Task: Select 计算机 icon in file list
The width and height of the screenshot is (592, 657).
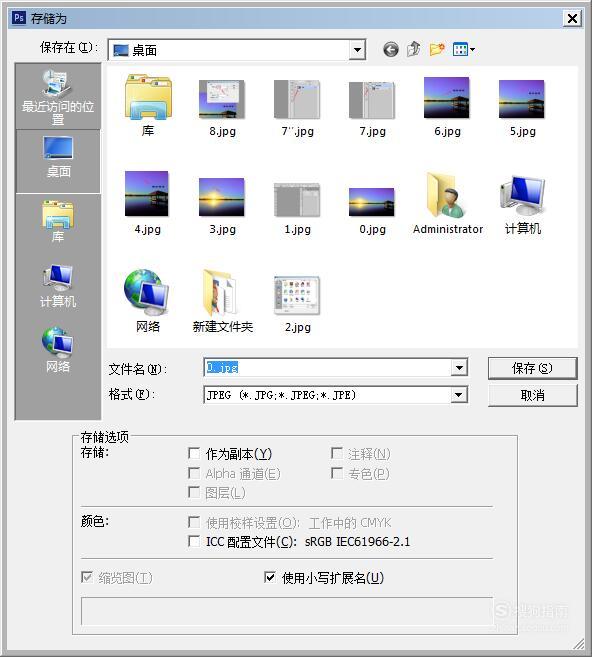Action: pos(522,205)
